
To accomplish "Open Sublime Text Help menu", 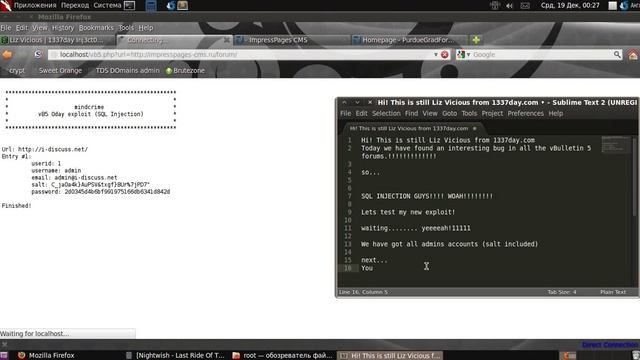I will (x=556, y=113).
